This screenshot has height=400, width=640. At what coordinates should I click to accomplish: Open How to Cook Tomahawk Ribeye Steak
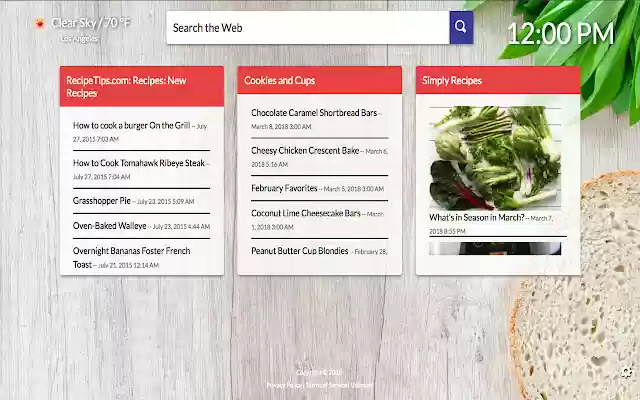139,163
